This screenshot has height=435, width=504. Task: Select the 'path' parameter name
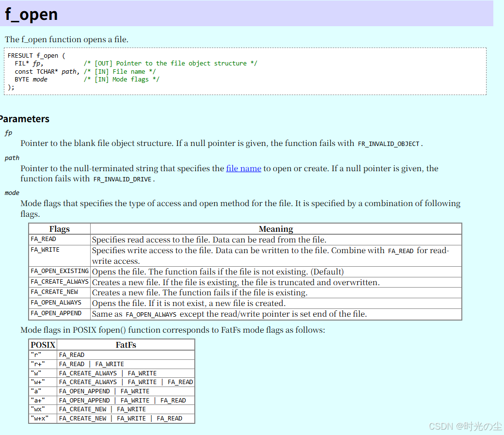(12, 158)
